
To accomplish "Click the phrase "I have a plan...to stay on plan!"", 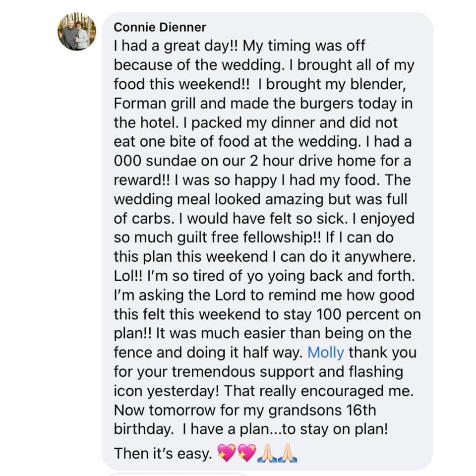I will click(x=286, y=429).
